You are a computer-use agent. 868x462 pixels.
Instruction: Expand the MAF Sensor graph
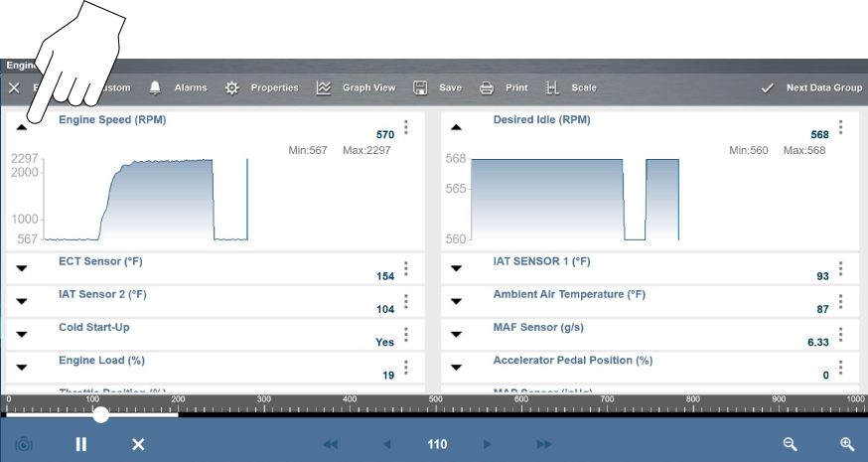pyautogui.click(x=456, y=334)
